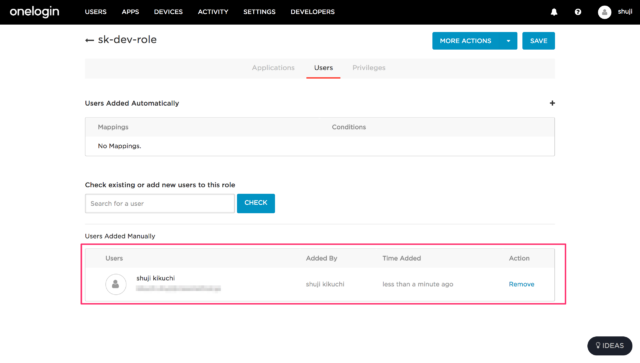Open the IDEAS feedback button
Image resolution: width=640 pixels, height=363 pixels.
click(610, 345)
